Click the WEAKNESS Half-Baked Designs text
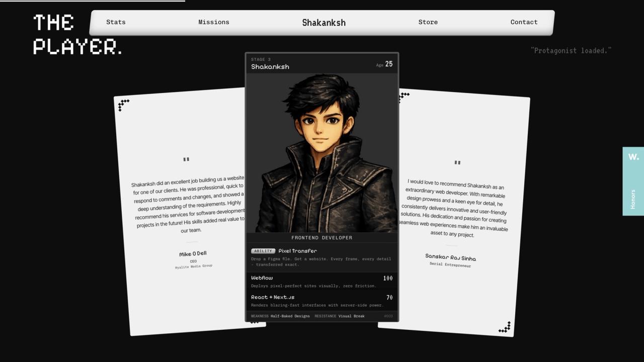This screenshot has width=644, height=362. point(280,316)
